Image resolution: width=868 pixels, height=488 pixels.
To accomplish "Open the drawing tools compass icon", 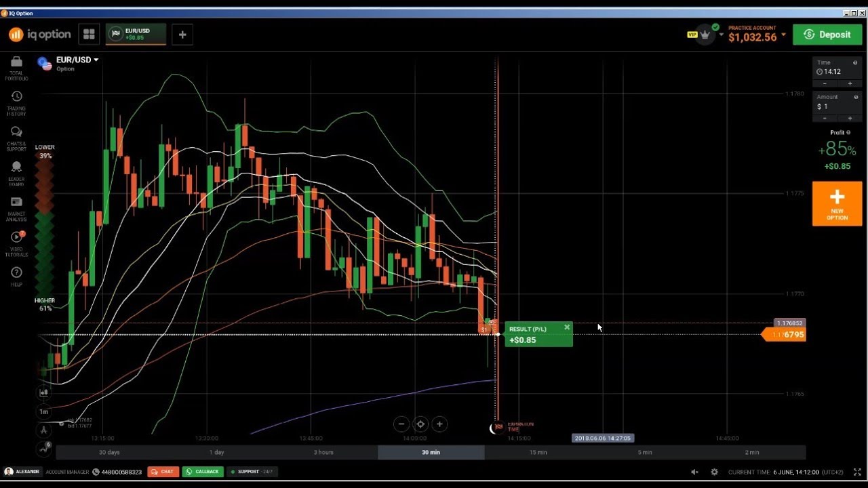I will pyautogui.click(x=44, y=430).
